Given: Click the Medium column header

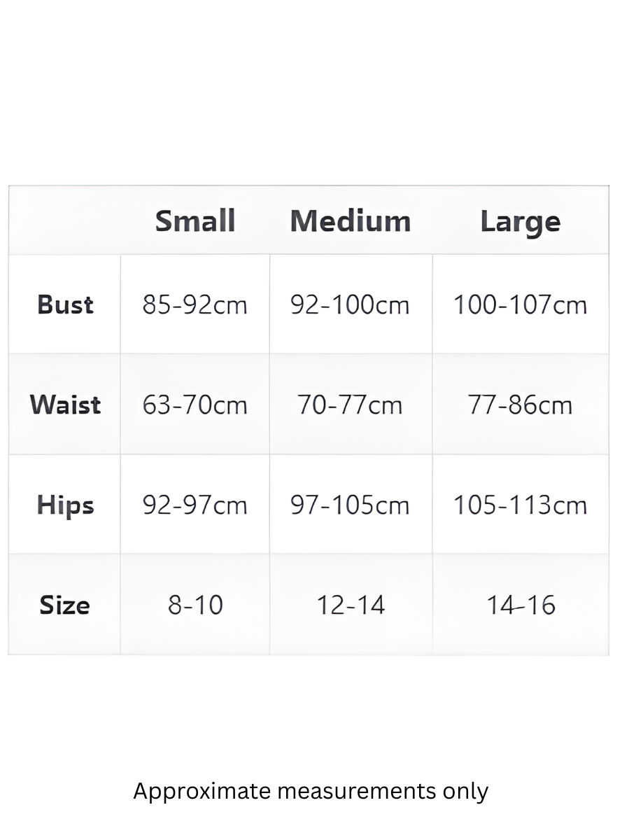Looking at the screenshot, I should (351, 221).
